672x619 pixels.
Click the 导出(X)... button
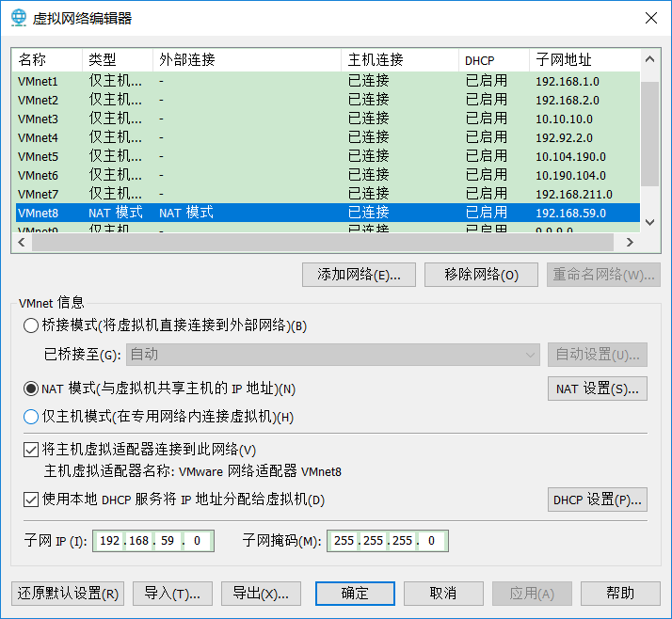tap(261, 594)
